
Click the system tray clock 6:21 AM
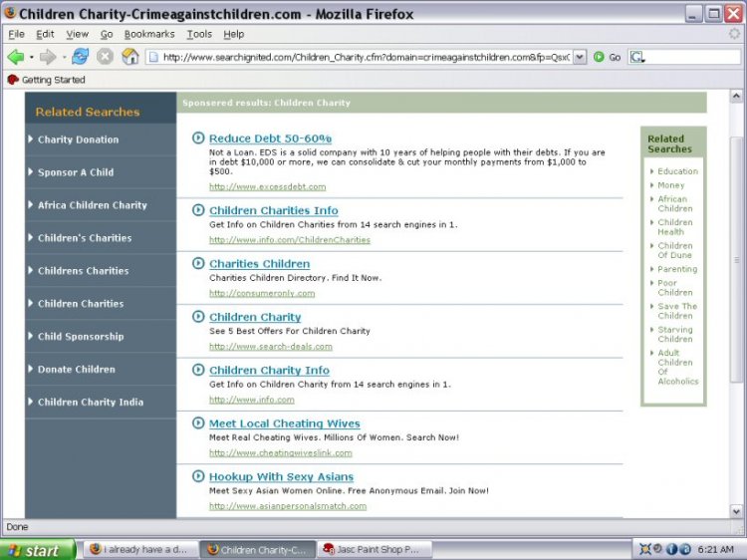pos(715,549)
